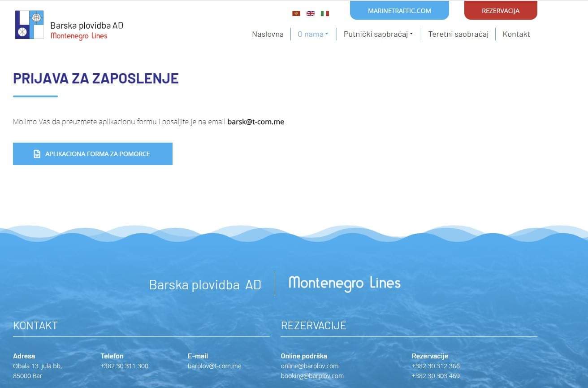Go to the Naslovna menu item
This screenshot has width=588, height=388.
pos(268,34)
